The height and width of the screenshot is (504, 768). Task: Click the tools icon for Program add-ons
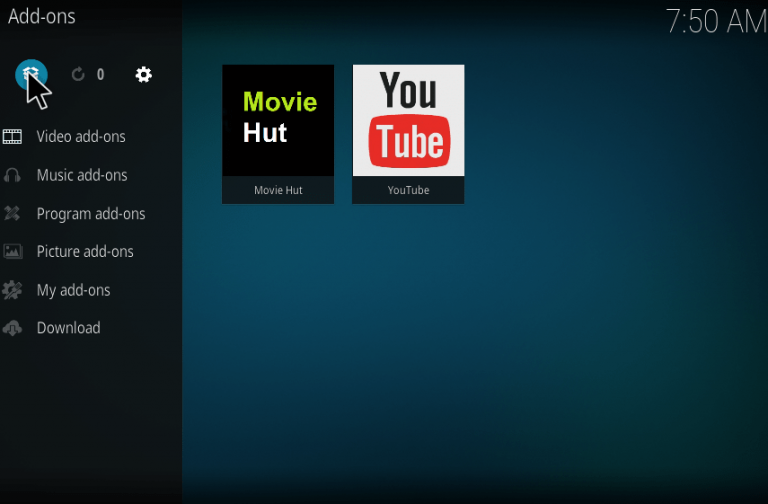12,213
